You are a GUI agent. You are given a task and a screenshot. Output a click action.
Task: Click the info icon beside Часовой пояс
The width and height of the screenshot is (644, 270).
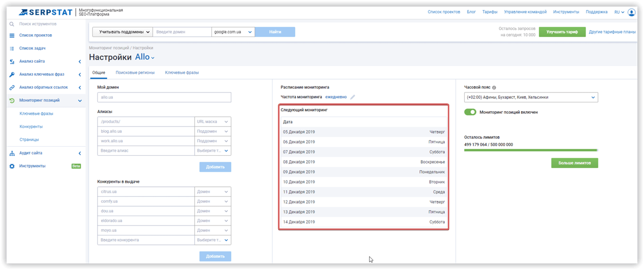tap(494, 87)
